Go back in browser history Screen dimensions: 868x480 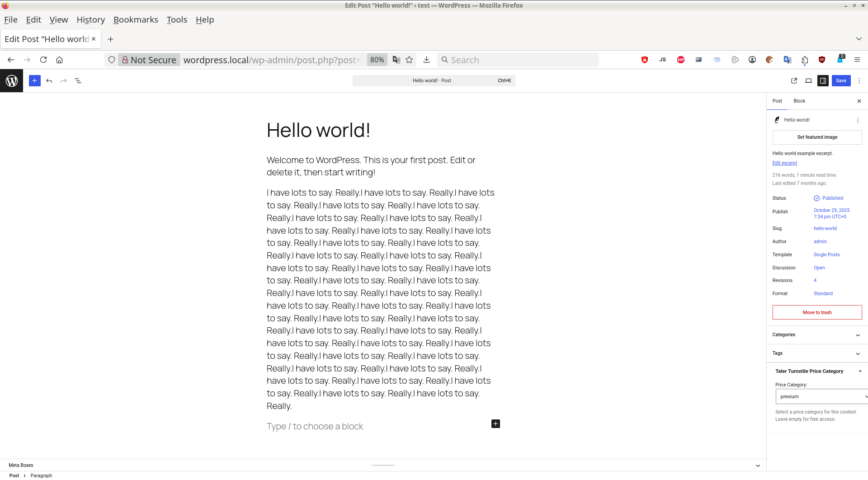pyautogui.click(x=11, y=60)
